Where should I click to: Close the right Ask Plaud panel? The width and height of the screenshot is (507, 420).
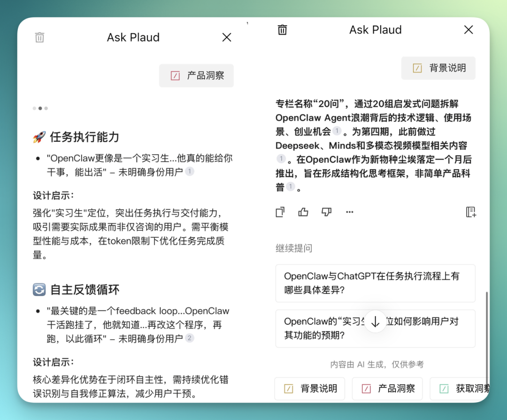click(468, 30)
